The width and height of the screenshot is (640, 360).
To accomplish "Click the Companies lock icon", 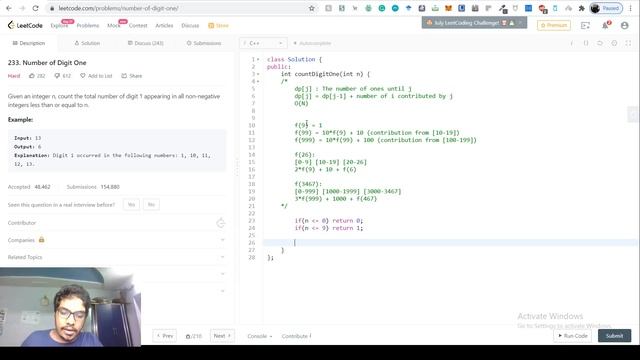I will [41, 240].
